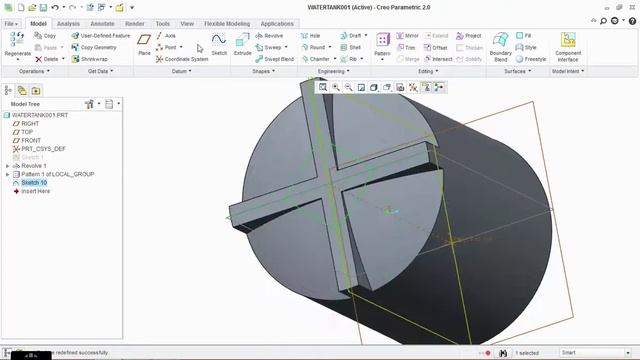640x360 pixels.
Task: Launch the Extrude tool
Action: (242, 45)
